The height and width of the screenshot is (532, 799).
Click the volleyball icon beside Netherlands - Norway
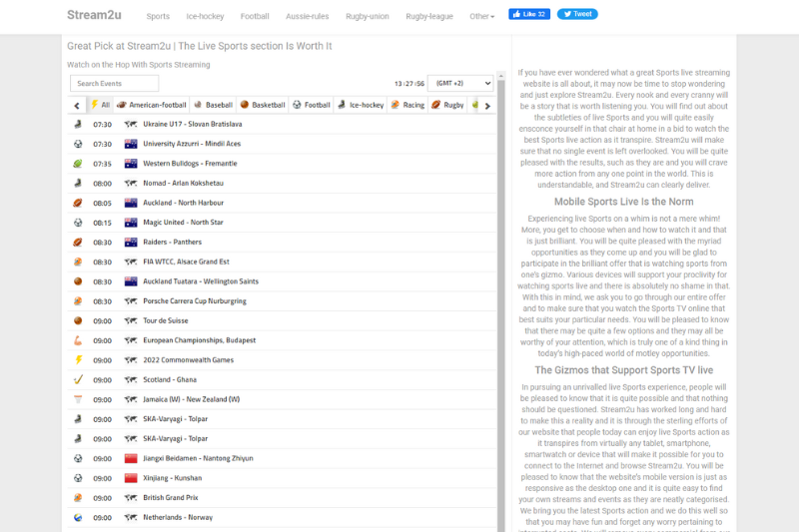[x=78, y=518]
